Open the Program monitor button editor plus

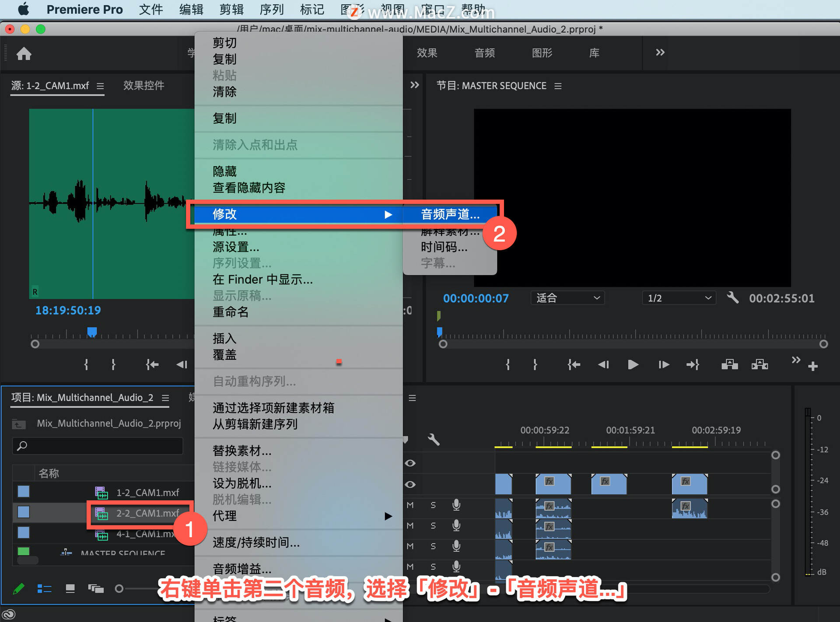813,366
